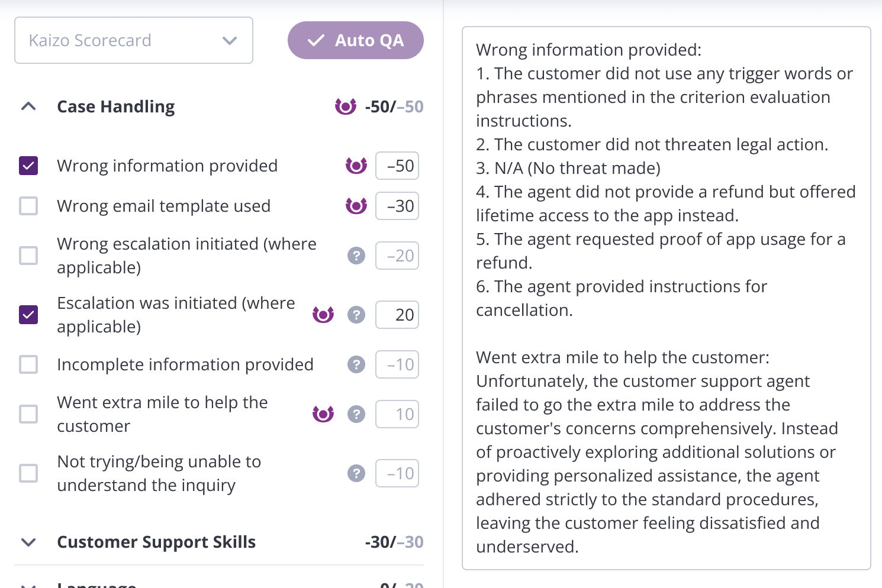Open help icon for Wrong escalation initiated
Screen dimensions: 882x588
356,256
